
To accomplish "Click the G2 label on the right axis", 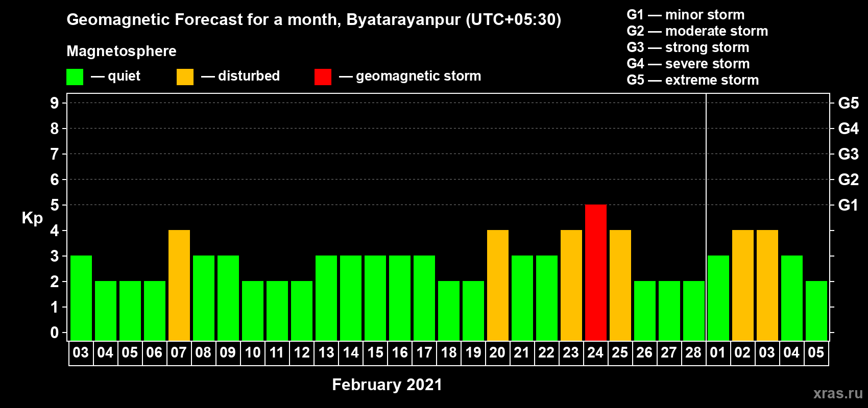I will [848, 180].
